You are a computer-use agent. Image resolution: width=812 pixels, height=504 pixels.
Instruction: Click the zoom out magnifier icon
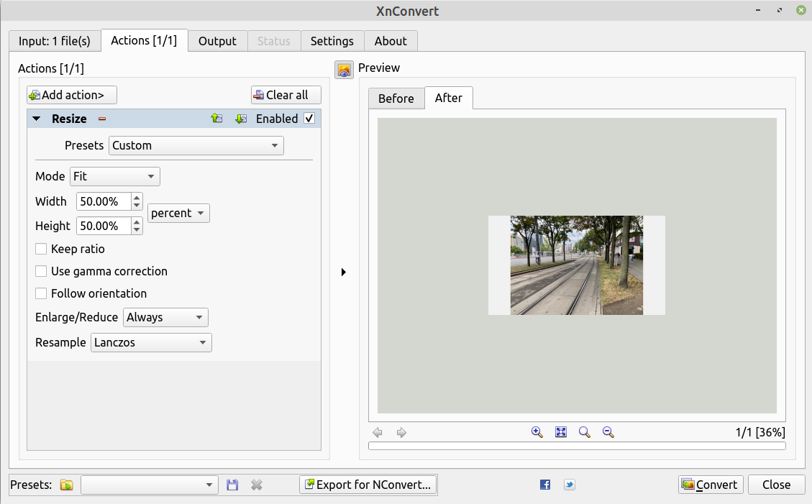(608, 432)
